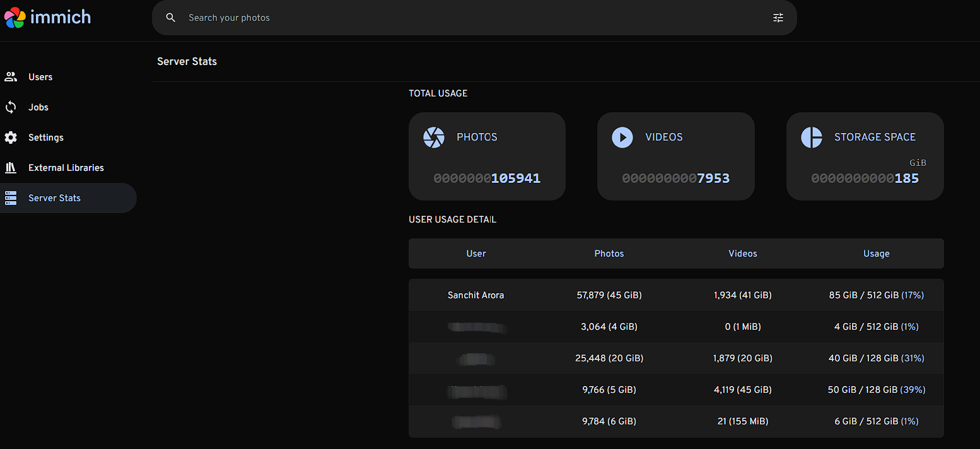Click the immich wordmark text
The width and height of the screenshot is (980, 449).
[61, 17]
